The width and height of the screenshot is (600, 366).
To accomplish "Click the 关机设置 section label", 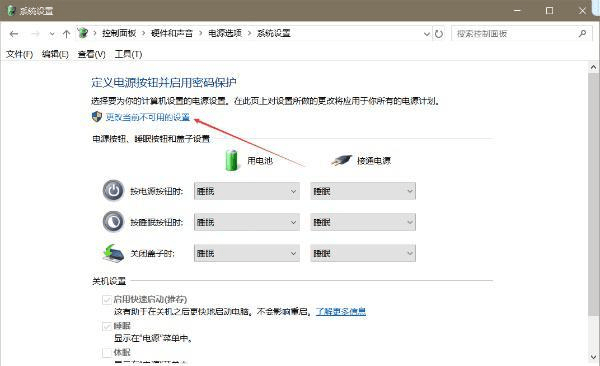I will (109, 281).
